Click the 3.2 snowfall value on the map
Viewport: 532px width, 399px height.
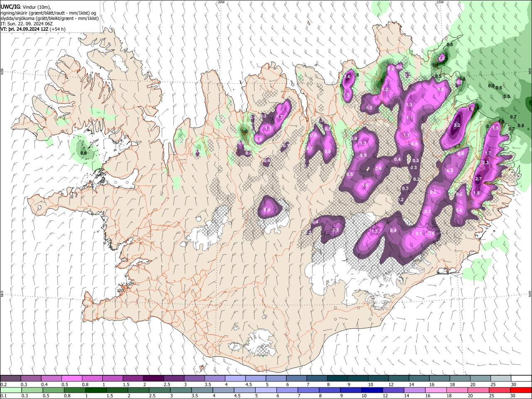click(x=457, y=125)
